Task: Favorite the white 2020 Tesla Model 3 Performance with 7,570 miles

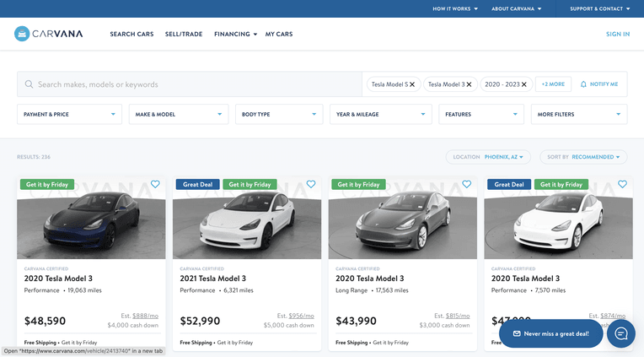Action: (x=622, y=184)
